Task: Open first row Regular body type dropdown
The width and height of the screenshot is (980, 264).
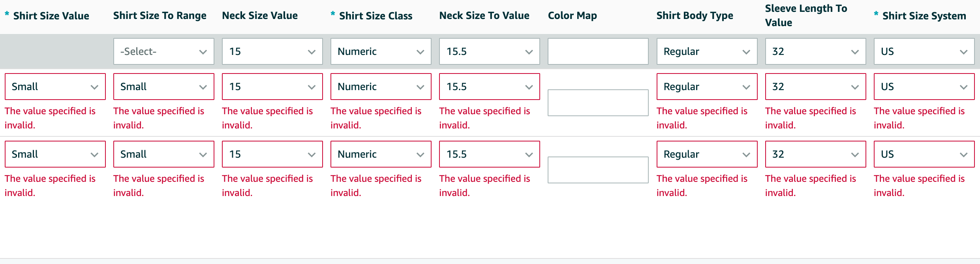Action: [x=707, y=87]
